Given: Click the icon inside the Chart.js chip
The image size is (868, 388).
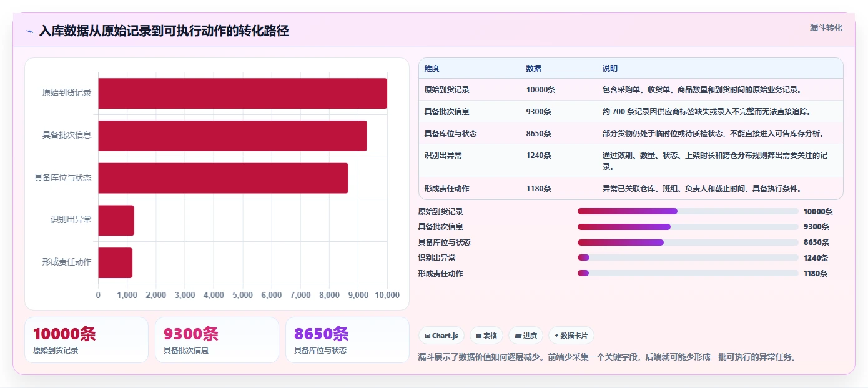Looking at the screenshot, I should [427, 336].
